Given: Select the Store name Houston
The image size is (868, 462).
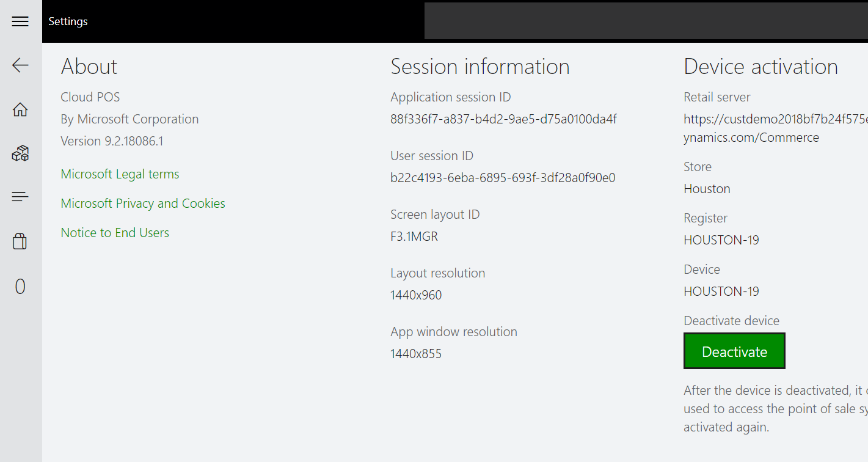Looking at the screenshot, I should pos(707,188).
